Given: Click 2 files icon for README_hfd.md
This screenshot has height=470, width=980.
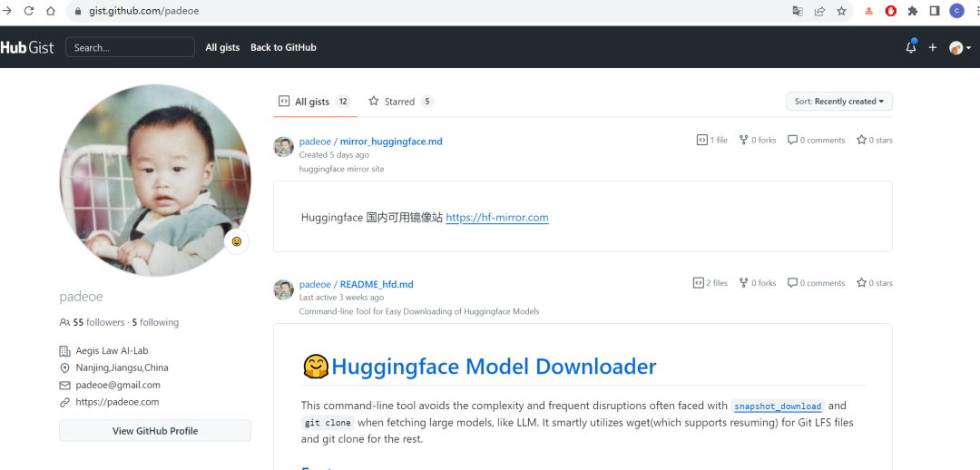Looking at the screenshot, I should click(x=698, y=282).
